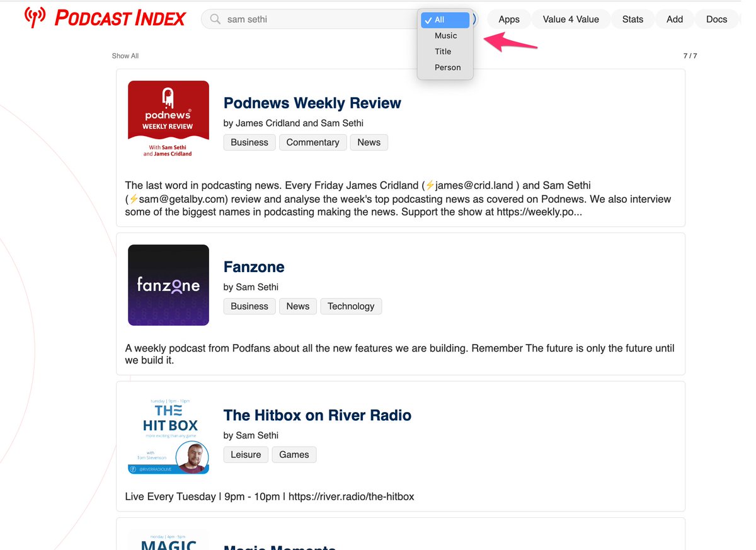Open the Value 4 Value page
Image resolution: width=756 pixels, height=550 pixels.
(x=571, y=19)
